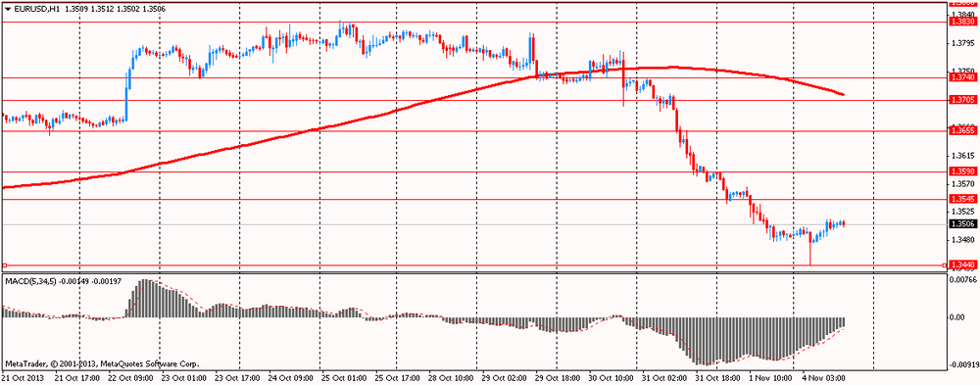
Task: Click the 1.3440 red price level tag
Action: pos(962,265)
